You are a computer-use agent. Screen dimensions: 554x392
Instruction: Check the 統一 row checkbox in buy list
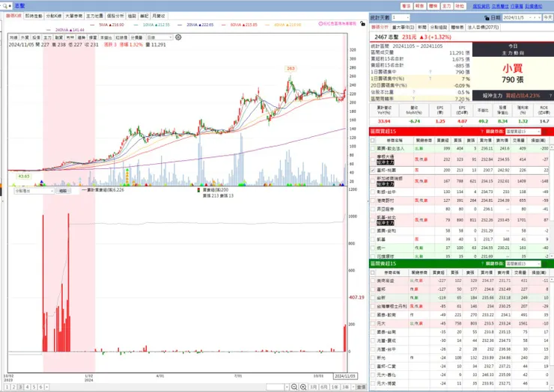click(x=373, y=248)
